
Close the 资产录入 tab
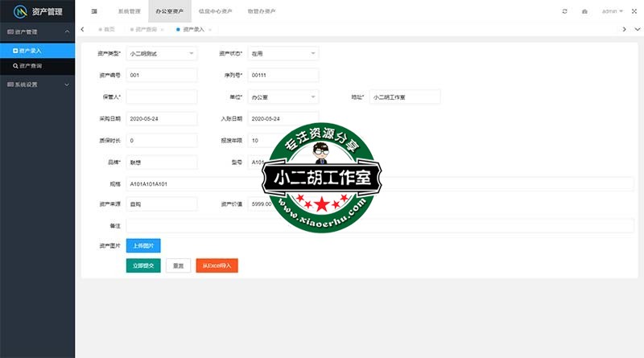coord(210,29)
